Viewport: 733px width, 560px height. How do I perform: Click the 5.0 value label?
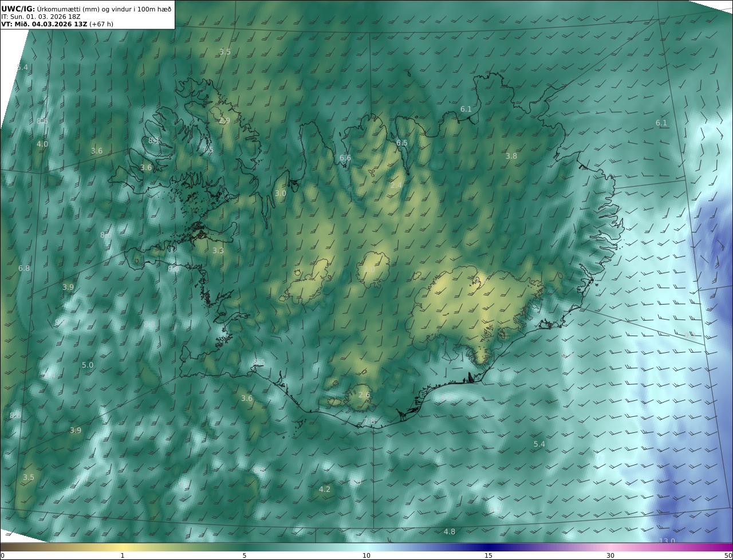88,365
